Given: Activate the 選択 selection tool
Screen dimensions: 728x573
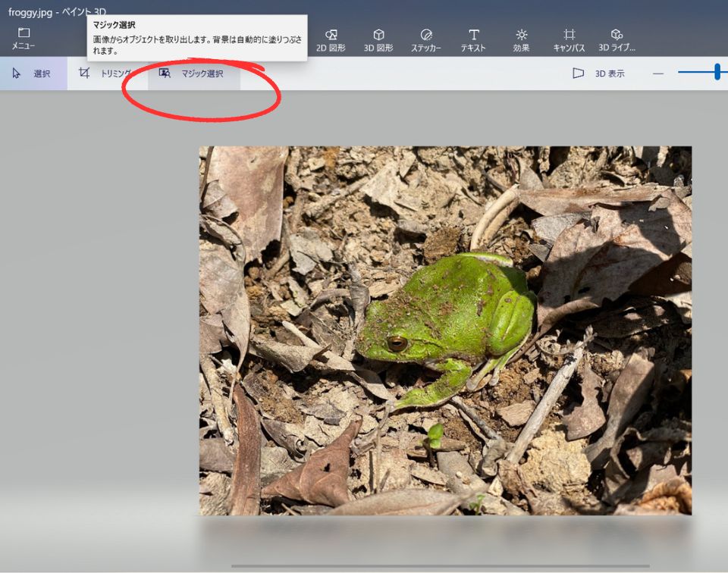Looking at the screenshot, I should pos(33,74).
